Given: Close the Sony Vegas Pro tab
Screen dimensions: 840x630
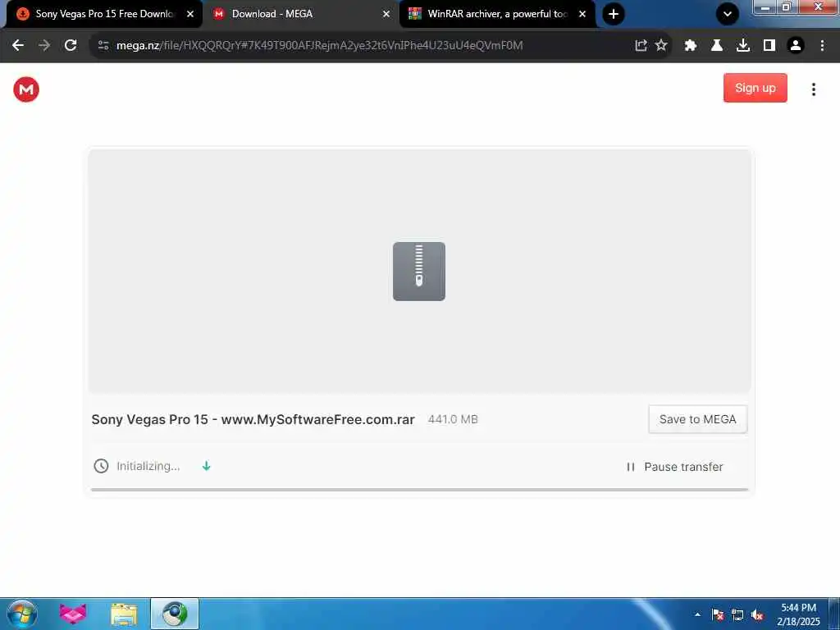Looking at the screenshot, I should (190, 14).
